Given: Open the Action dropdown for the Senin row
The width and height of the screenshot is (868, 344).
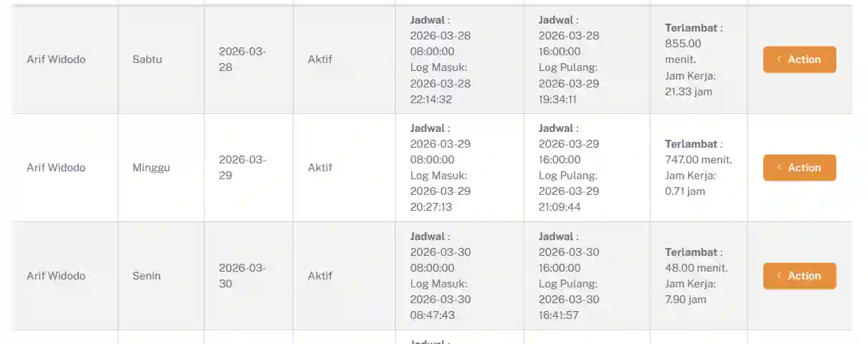Looking at the screenshot, I should (x=799, y=276).
